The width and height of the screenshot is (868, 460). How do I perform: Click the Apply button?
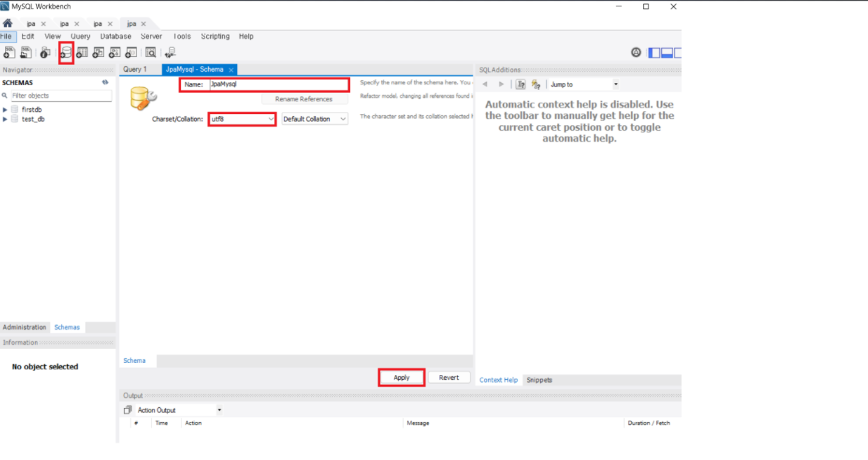tap(402, 378)
